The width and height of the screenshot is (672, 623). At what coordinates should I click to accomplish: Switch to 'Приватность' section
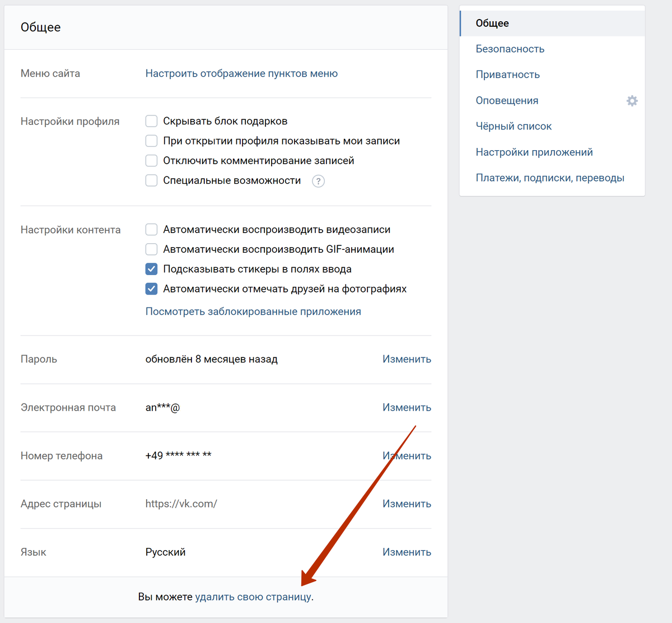[507, 75]
